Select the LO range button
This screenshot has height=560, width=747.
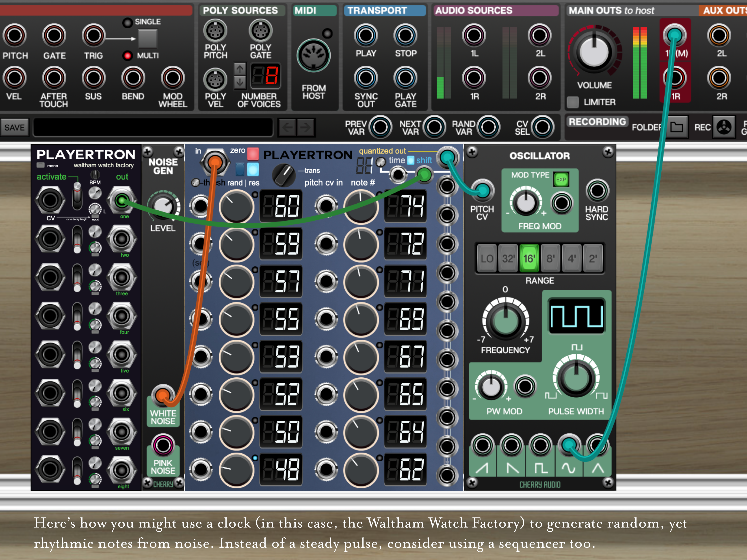[487, 258]
